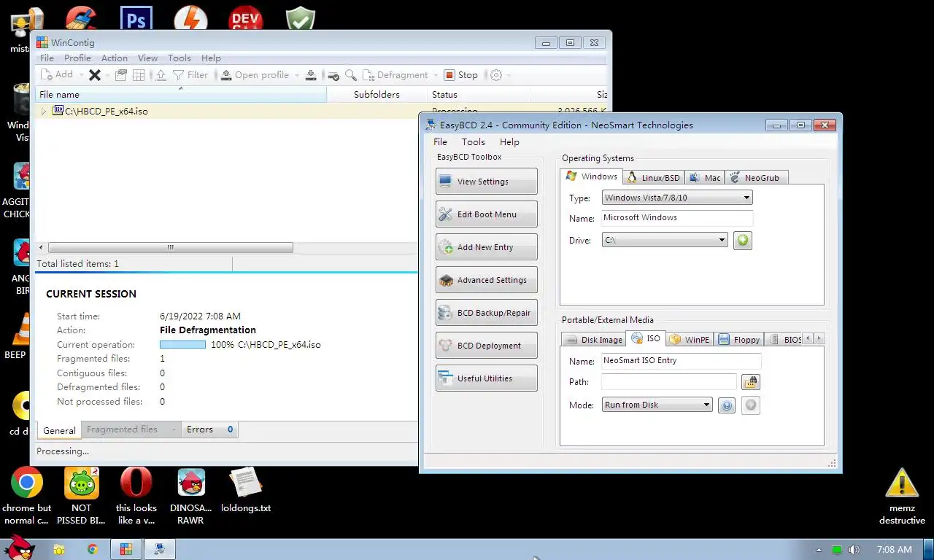Switch to the General tab in WinContig
This screenshot has height=560, width=934.
(x=59, y=430)
